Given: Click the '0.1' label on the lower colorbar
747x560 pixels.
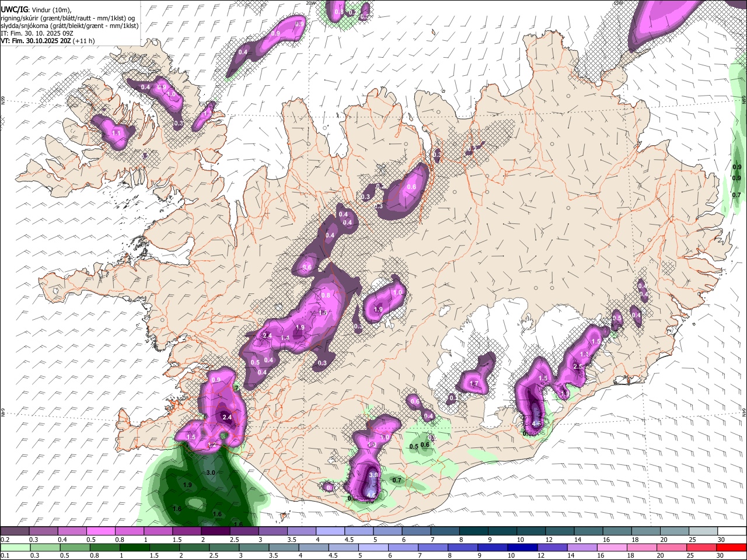Looking at the screenshot, I should click(5, 555).
